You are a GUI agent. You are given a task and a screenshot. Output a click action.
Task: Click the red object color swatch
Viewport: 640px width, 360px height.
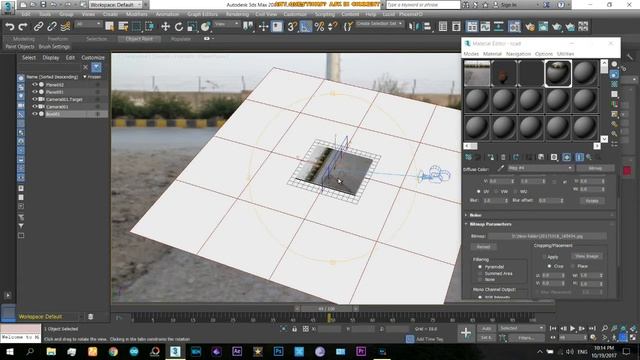627,171
